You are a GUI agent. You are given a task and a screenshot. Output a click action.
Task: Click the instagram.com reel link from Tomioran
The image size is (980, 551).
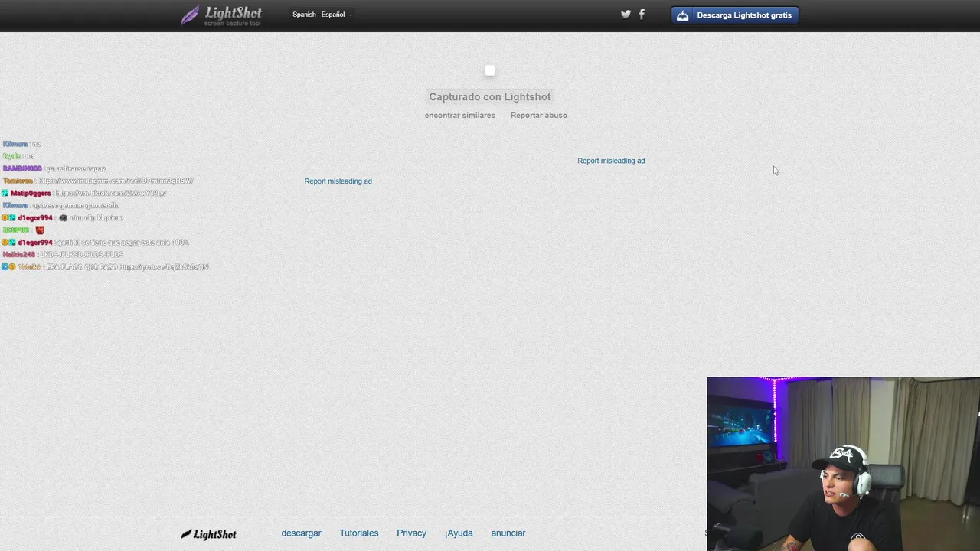tap(116, 181)
